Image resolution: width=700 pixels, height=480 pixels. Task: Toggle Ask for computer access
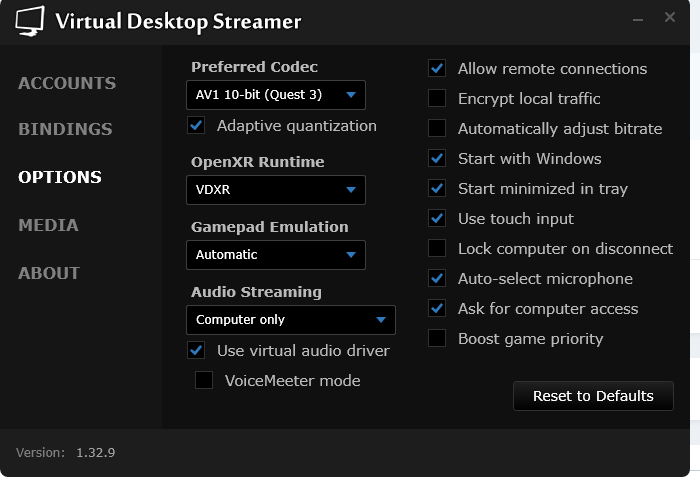(437, 309)
